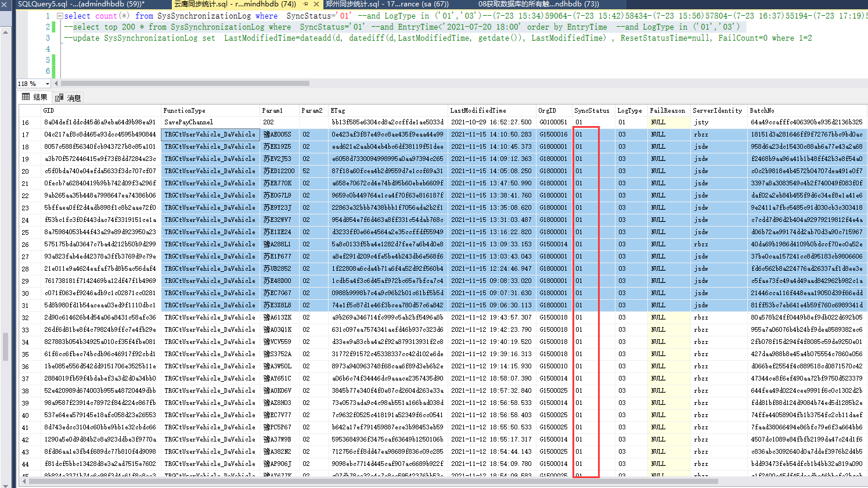Open the 郑州同步统计.sql document tab

click(386, 4)
